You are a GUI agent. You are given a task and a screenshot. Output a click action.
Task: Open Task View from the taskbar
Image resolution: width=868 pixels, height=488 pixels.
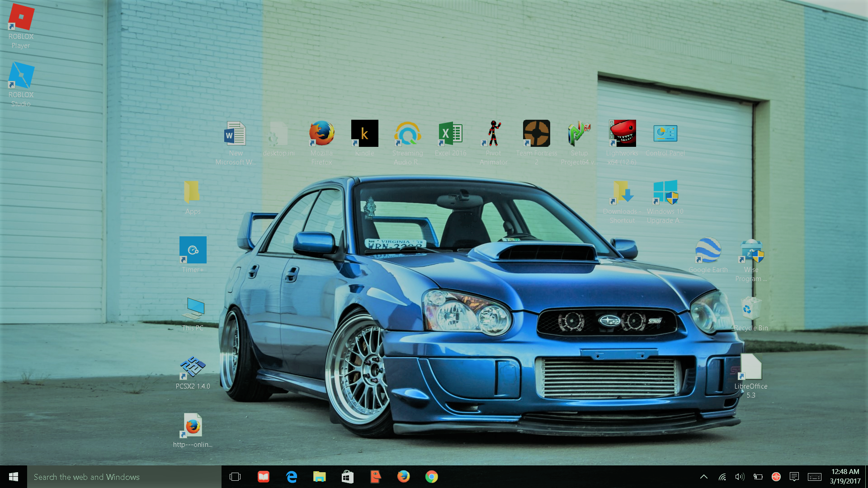click(x=235, y=477)
